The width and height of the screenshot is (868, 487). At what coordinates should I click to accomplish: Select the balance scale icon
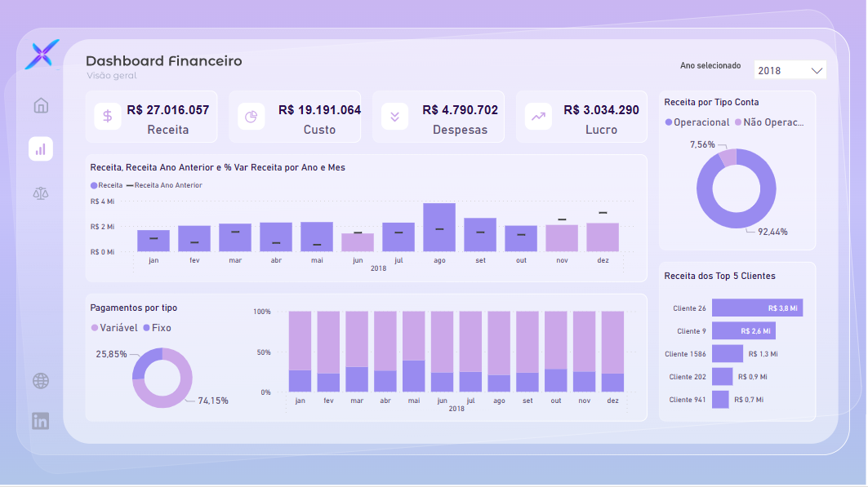coord(41,193)
